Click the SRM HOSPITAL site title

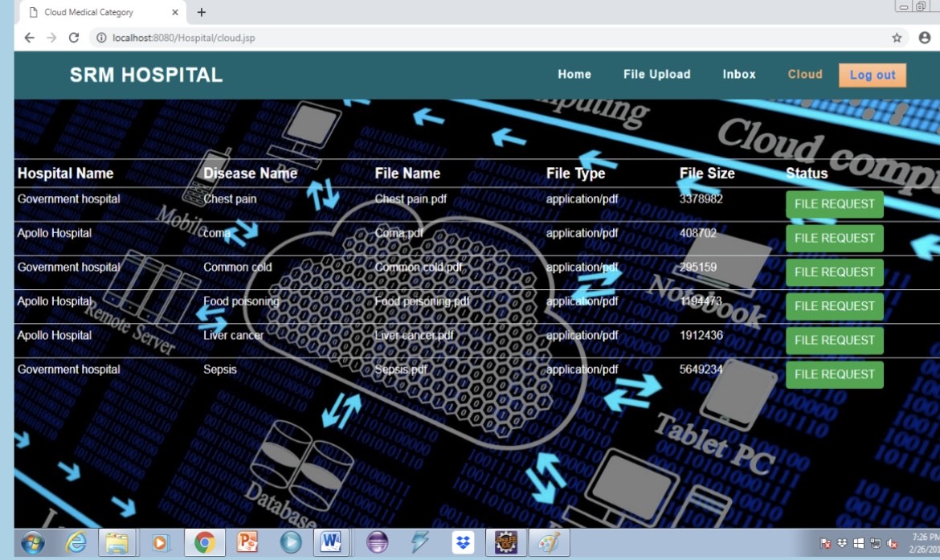coord(146,75)
